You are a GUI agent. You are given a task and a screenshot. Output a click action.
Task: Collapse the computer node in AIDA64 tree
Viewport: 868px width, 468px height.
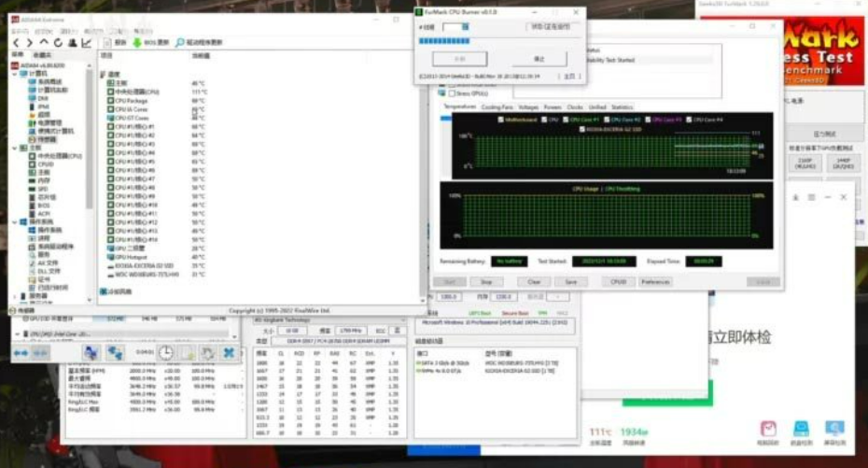(15, 73)
